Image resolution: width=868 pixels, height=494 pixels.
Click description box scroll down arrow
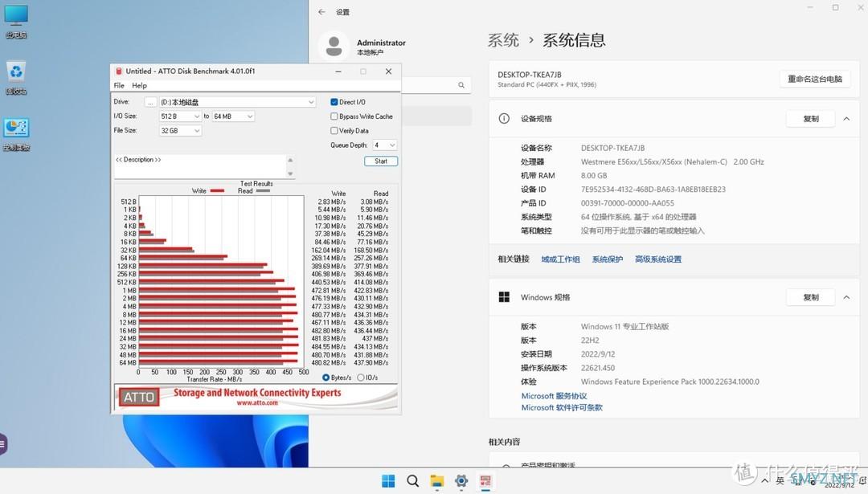point(290,174)
